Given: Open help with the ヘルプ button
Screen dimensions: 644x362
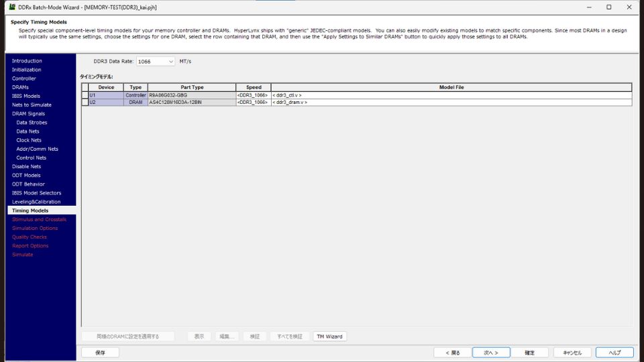Looking at the screenshot, I should pos(614,353).
